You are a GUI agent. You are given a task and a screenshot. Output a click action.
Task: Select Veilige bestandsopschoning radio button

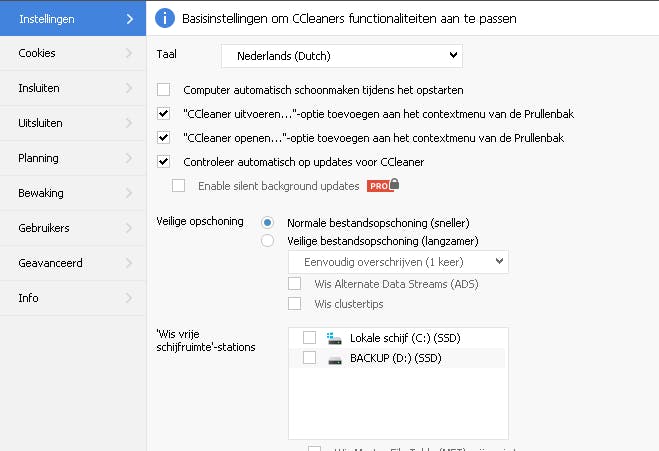pyautogui.click(x=267, y=241)
